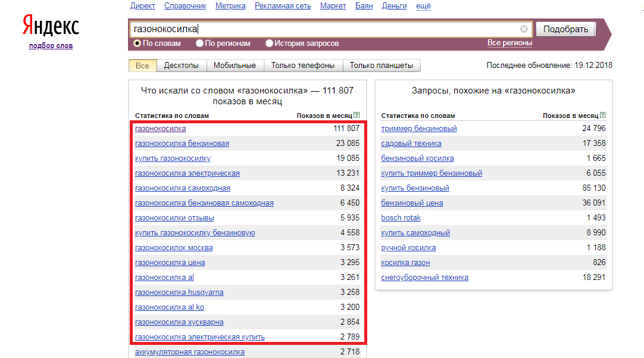Open the 'газонокосилка бензиновая' keyword link
Screen dimensions: 644x358
coord(182,144)
